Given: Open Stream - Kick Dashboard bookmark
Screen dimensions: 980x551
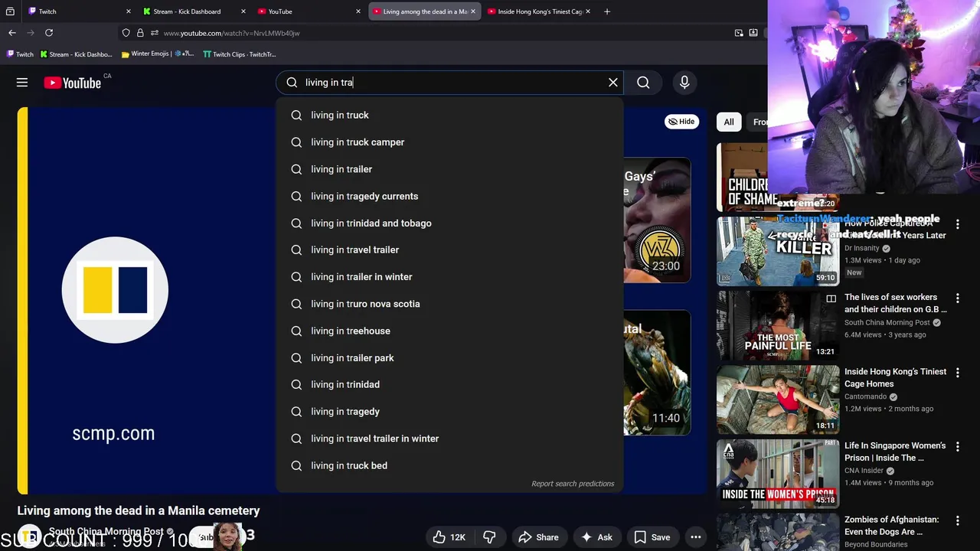Looking at the screenshot, I should 76,54.
